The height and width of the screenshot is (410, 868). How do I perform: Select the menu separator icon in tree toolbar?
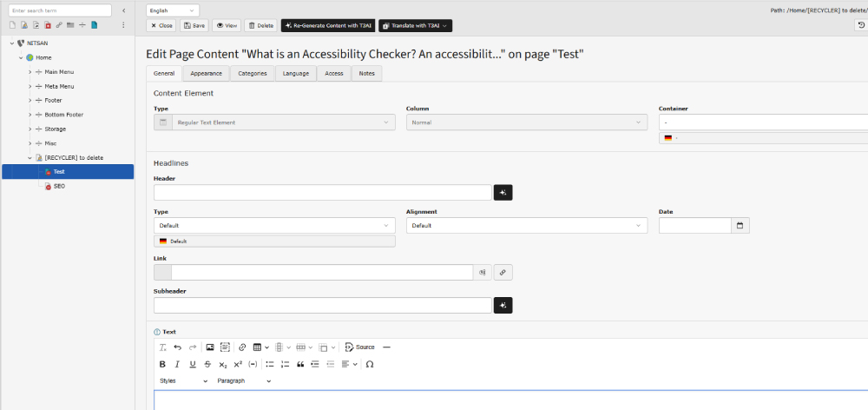pos(82,25)
